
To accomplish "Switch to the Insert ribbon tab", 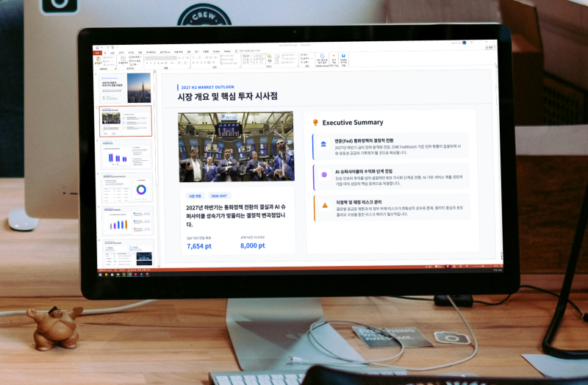I will [112, 53].
